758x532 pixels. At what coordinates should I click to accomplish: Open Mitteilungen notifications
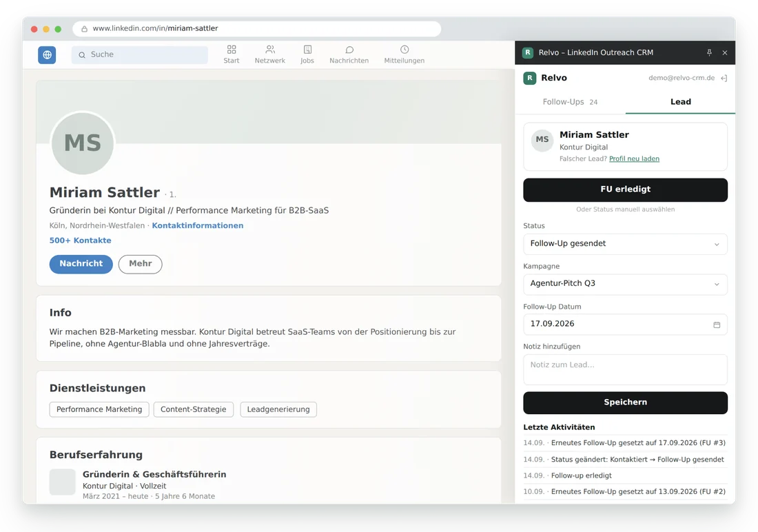tap(404, 54)
